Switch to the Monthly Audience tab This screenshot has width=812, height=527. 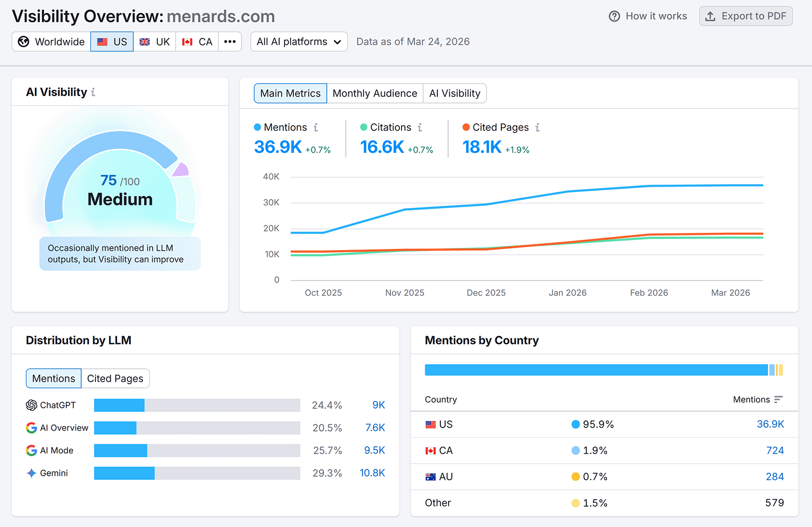pos(375,93)
